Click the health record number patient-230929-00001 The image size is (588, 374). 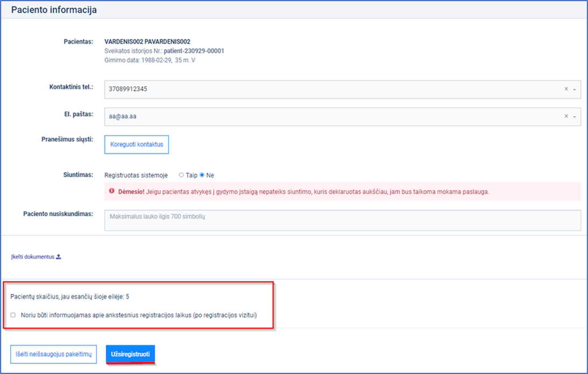pyautogui.click(x=194, y=51)
